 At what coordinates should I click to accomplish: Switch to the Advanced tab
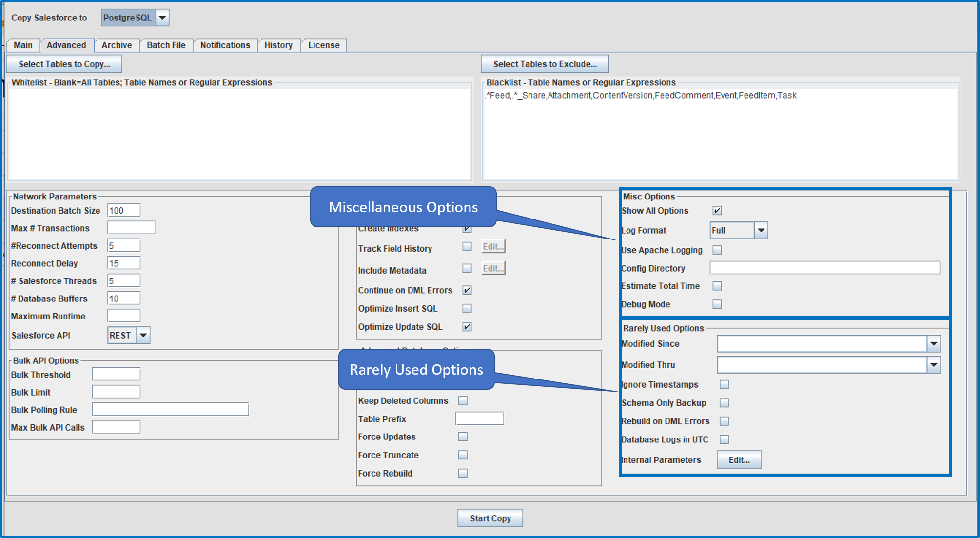point(66,45)
